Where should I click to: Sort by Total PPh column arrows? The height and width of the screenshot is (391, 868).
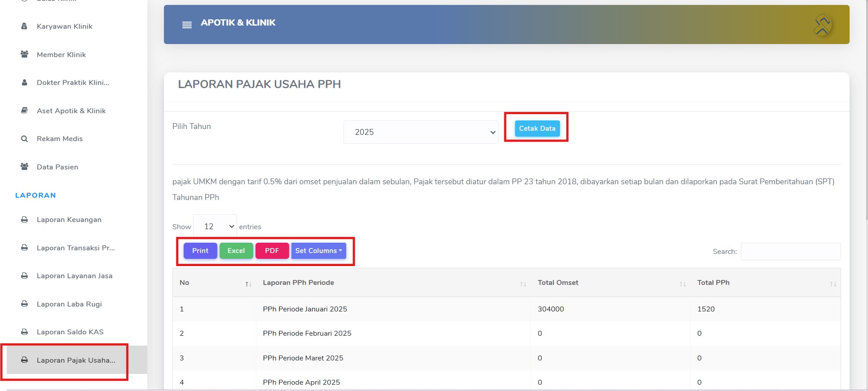(x=833, y=284)
